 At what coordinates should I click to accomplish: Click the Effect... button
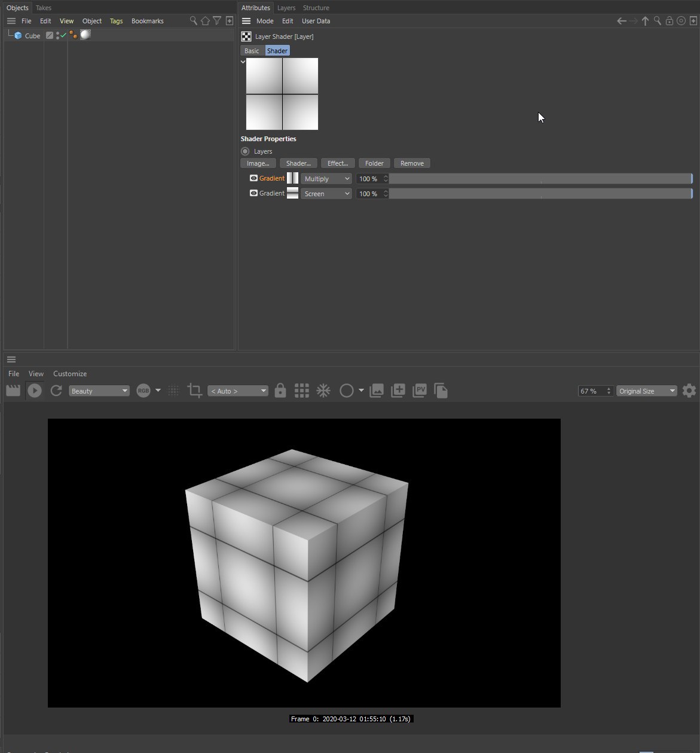coord(338,163)
